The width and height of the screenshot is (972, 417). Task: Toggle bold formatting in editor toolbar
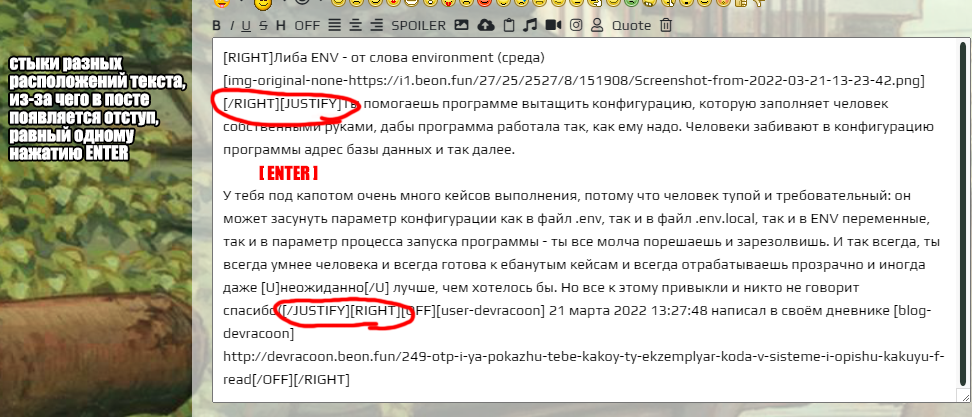coord(217,25)
